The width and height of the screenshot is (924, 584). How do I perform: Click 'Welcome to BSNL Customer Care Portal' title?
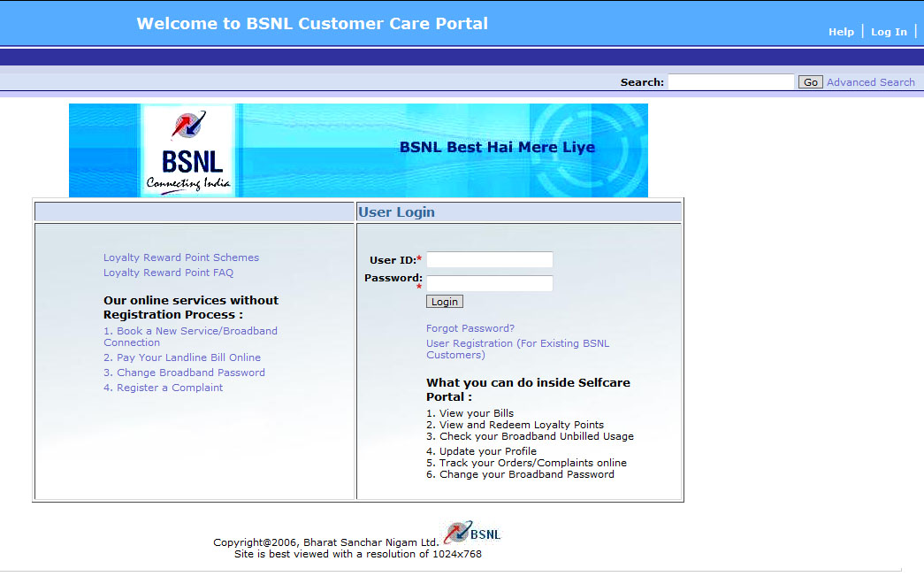pos(312,24)
